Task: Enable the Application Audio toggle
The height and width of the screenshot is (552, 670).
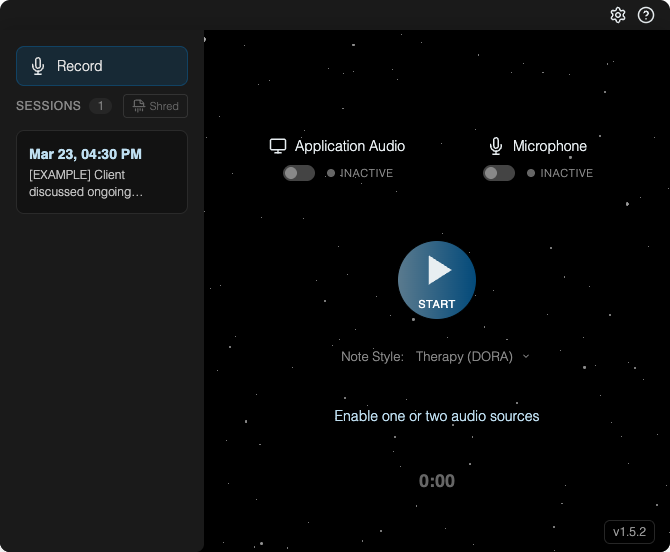Action: (x=298, y=173)
